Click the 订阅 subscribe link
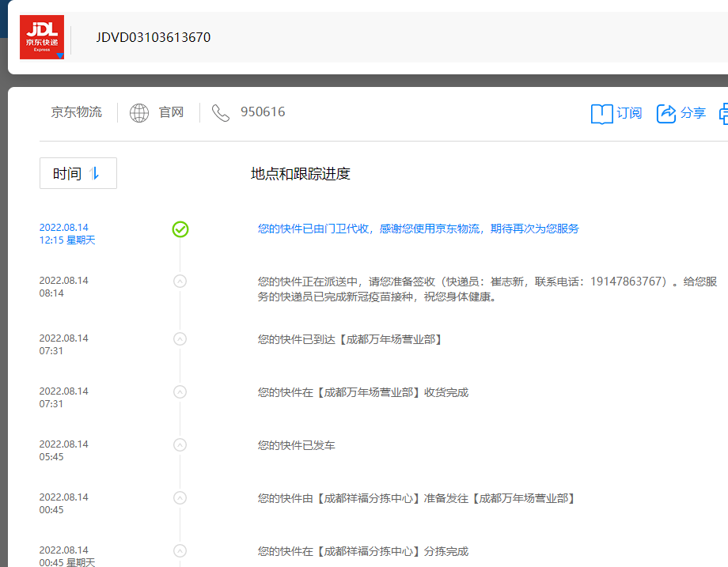 [629, 113]
